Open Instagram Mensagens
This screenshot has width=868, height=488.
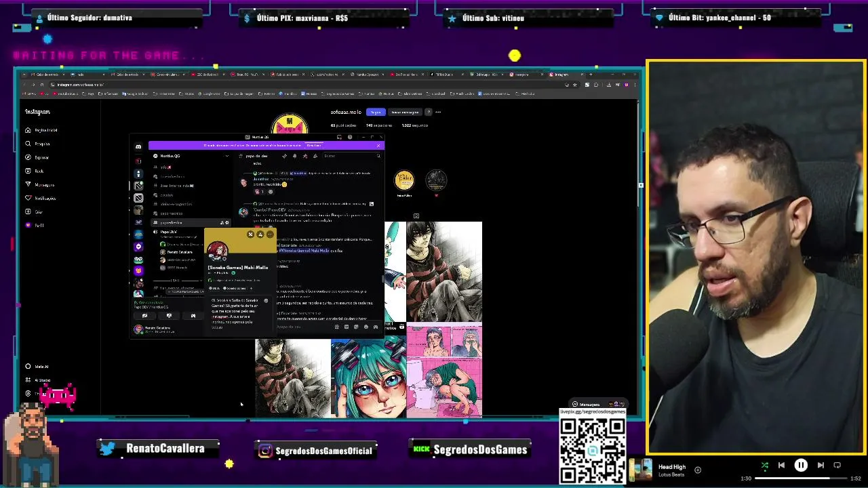tap(39, 184)
